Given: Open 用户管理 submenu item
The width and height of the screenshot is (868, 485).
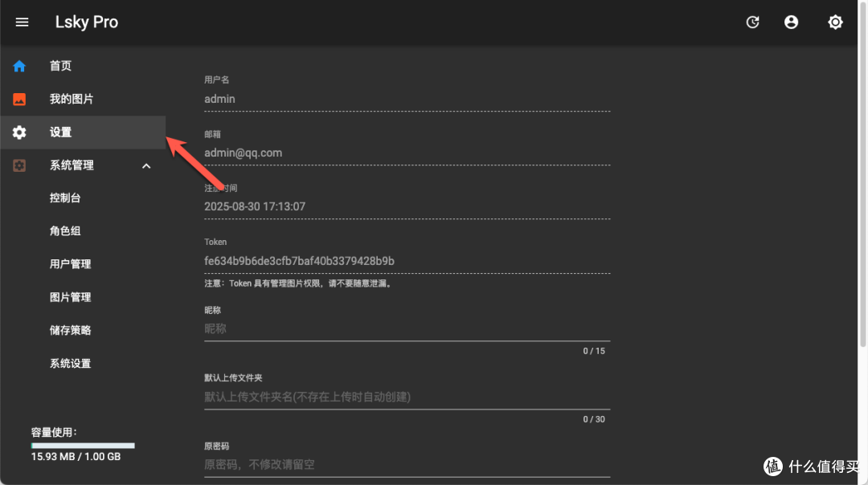Looking at the screenshot, I should (70, 264).
